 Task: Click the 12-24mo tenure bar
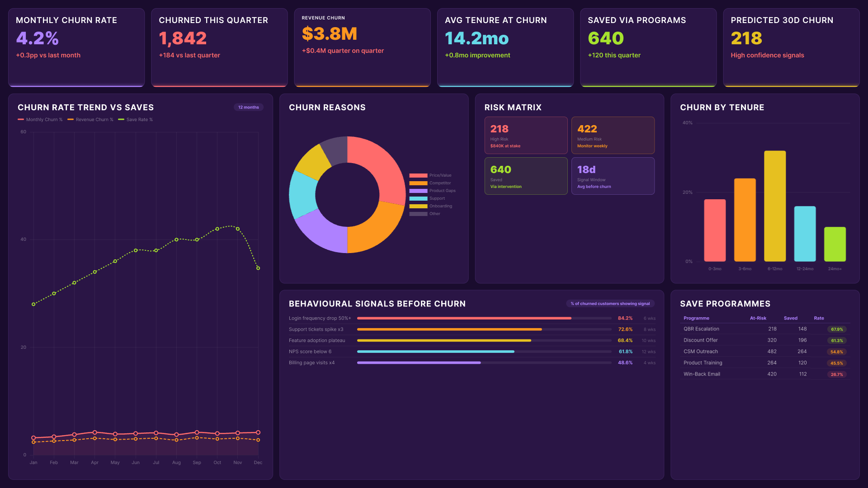click(805, 234)
